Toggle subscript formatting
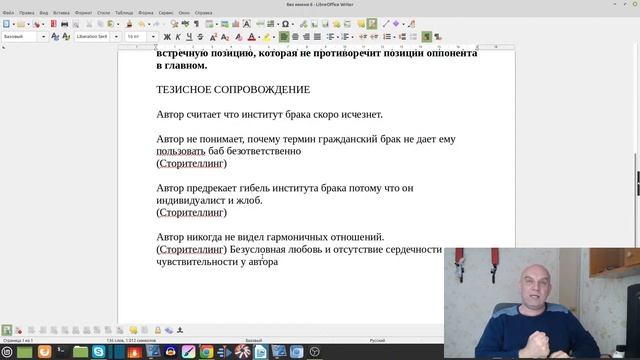640x360 pixels. click(x=224, y=37)
